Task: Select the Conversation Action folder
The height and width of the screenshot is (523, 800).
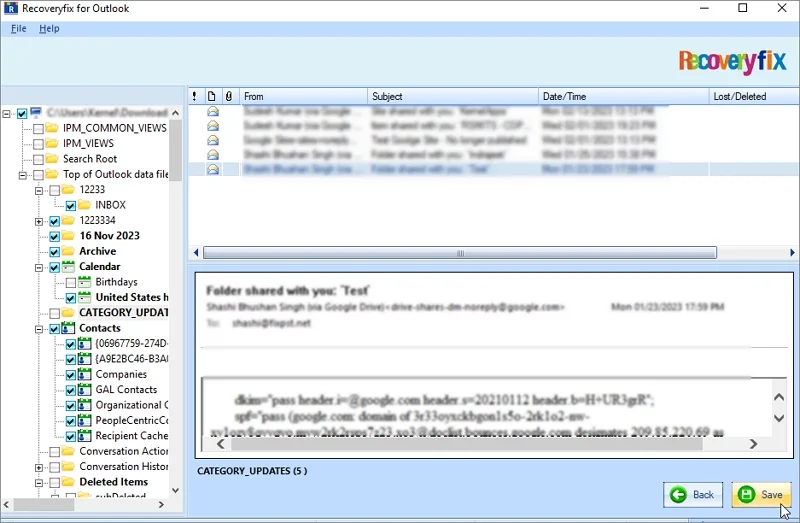Action: click(123, 451)
